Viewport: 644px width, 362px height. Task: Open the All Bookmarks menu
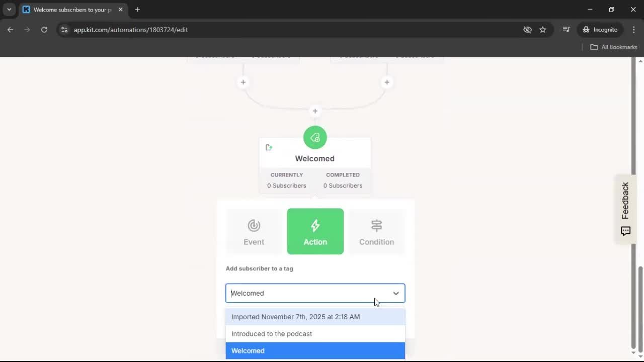click(613, 47)
